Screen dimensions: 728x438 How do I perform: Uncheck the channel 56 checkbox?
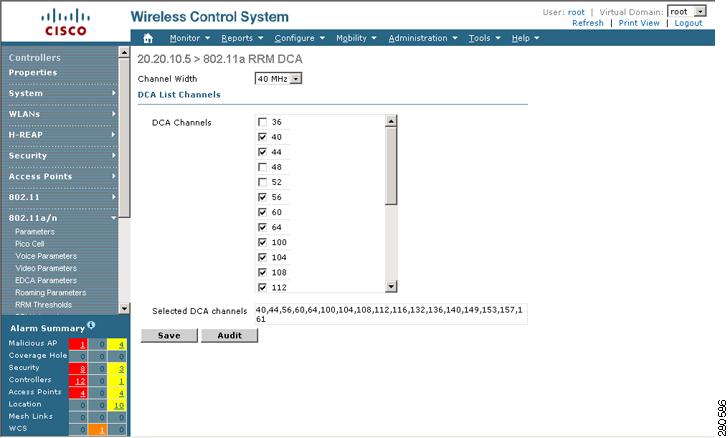[x=262, y=197]
